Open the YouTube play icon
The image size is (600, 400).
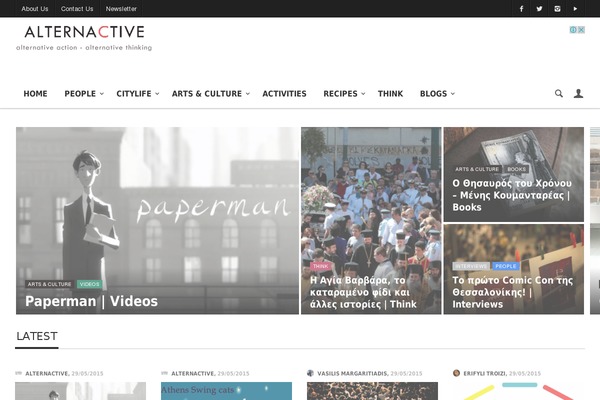tap(575, 8)
